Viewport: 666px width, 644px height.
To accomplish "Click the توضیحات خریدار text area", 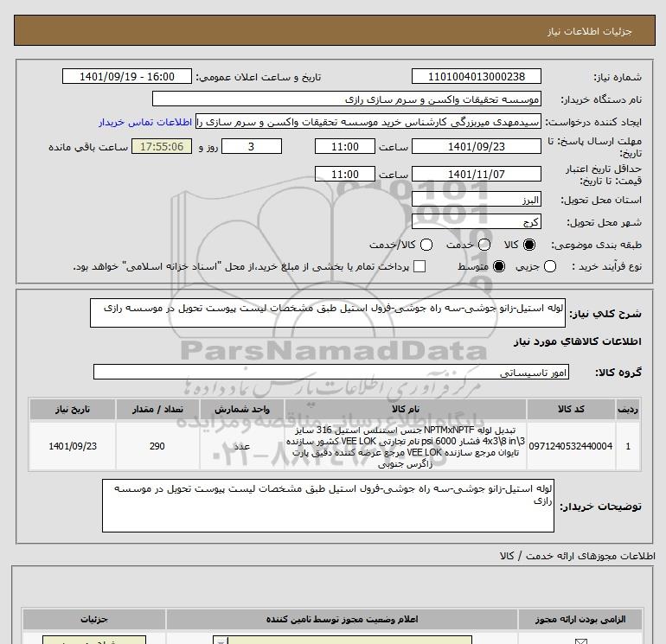I will coord(328,506).
